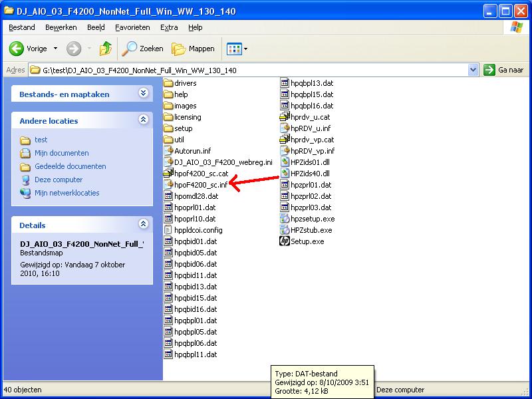The image size is (532, 399).
Task: Open the Zoeken search tool
Action: point(142,49)
